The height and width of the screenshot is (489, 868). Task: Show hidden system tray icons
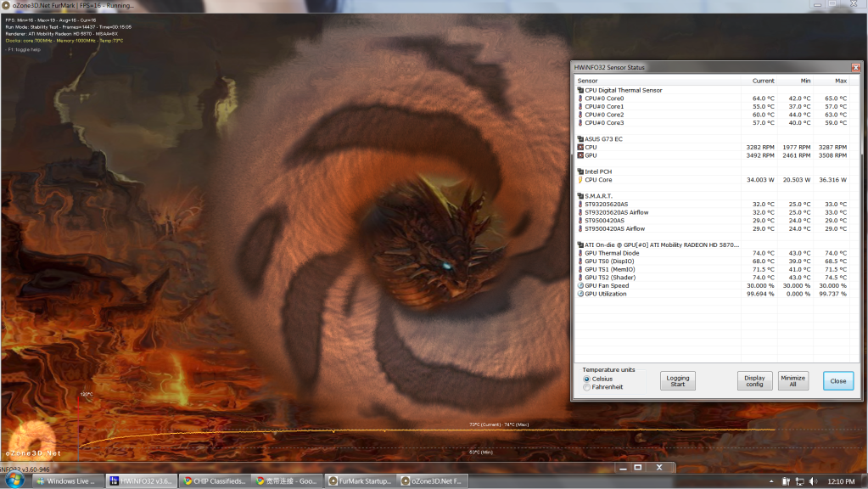tap(771, 481)
